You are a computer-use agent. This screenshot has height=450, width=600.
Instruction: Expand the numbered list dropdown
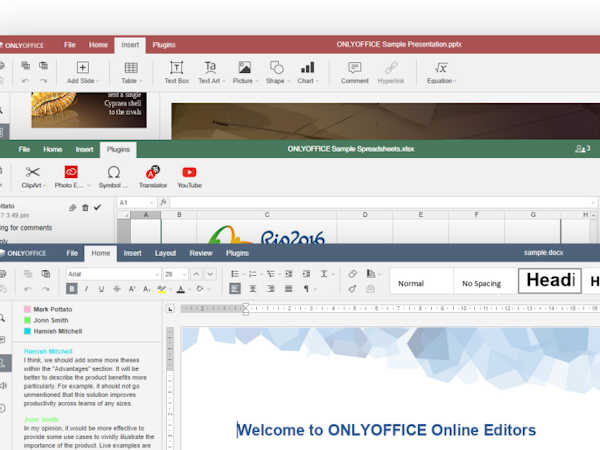pos(262,274)
